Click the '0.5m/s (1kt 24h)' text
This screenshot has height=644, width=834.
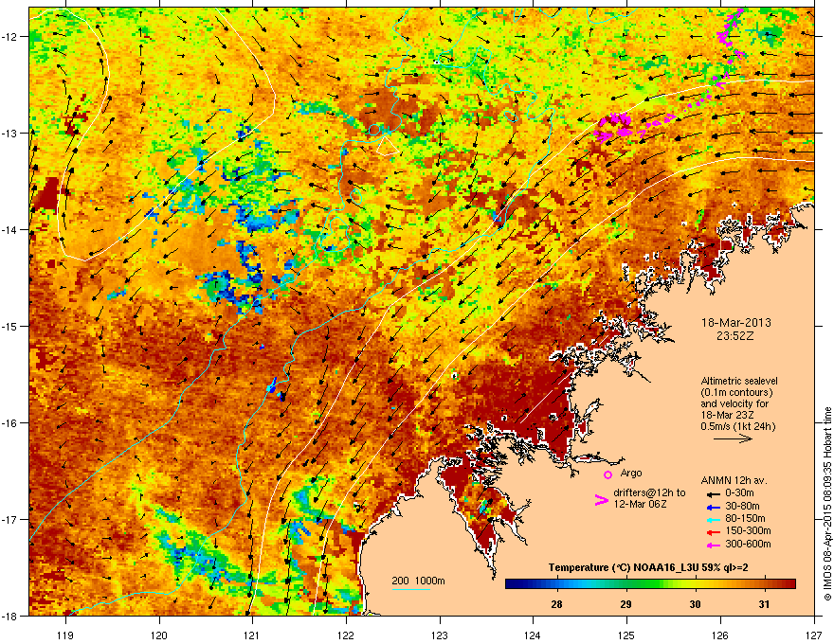(738, 426)
